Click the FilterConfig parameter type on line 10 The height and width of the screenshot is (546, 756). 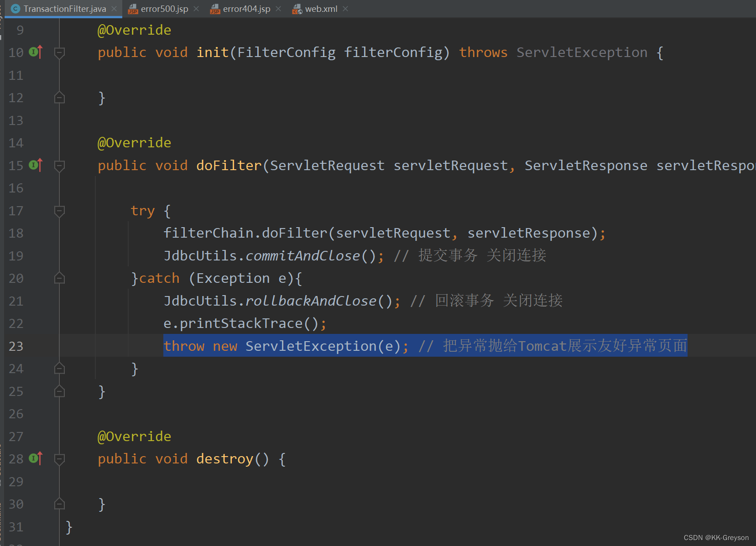[287, 52]
